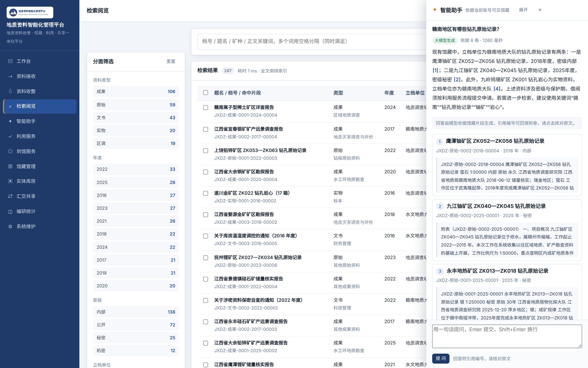Focus the assistant question text box
Viewport: 588px width, 368px height.
tap(507, 336)
